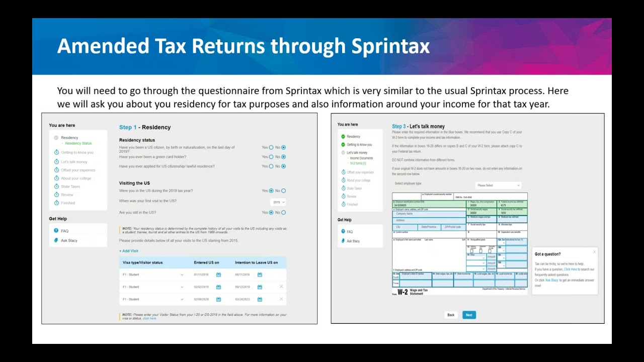This screenshot has height=362, width=644.
Task: Select No for green card holder question
Action: point(284,157)
